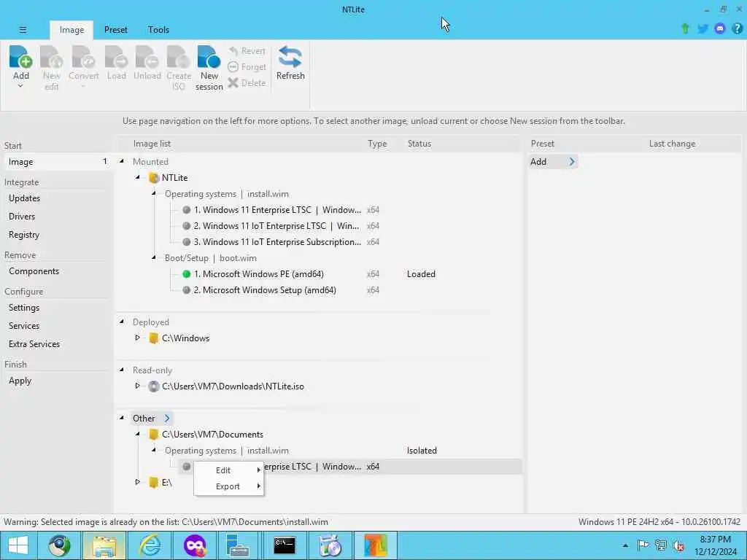
Task: Click the New edit toolbar icon
Action: tap(52, 57)
